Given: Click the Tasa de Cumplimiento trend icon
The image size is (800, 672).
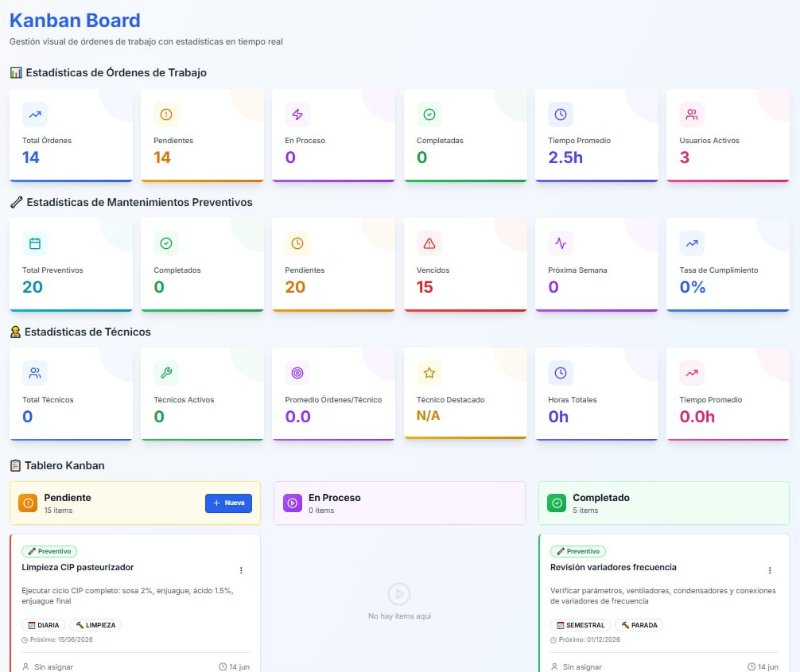Looking at the screenshot, I should click(692, 243).
